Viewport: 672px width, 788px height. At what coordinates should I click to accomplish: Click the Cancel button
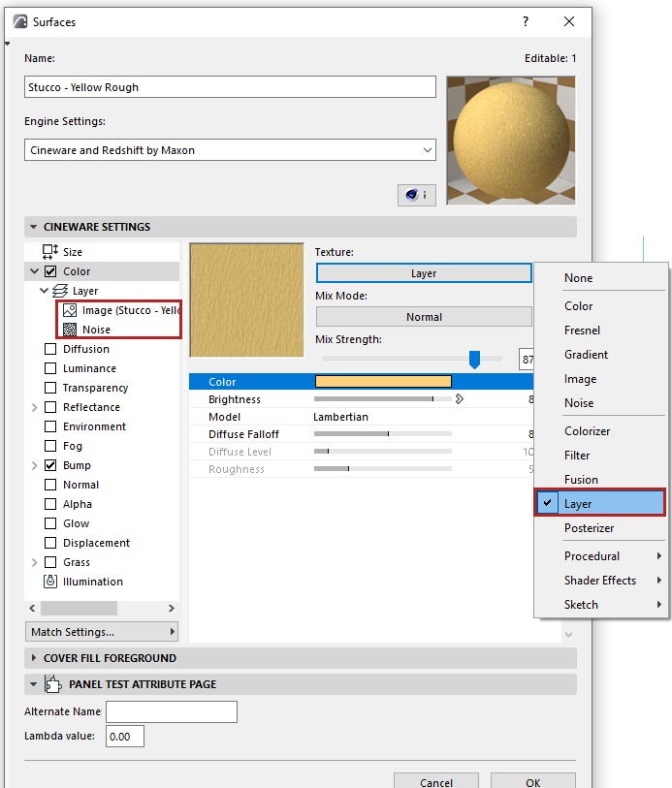(x=435, y=781)
